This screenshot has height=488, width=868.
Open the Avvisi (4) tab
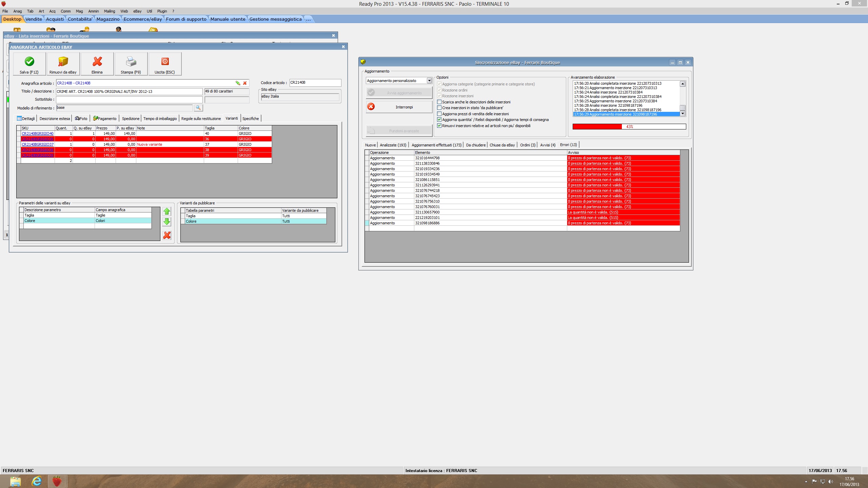(x=548, y=145)
